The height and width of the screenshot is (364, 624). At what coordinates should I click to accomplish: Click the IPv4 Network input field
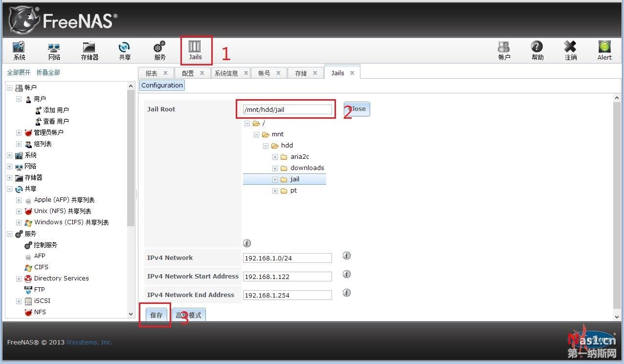tap(288, 258)
